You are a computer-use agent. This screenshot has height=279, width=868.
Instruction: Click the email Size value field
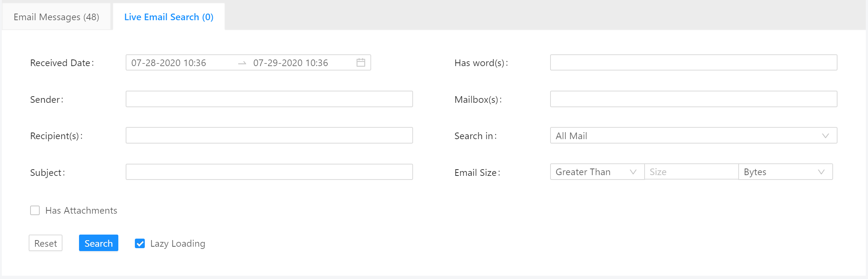coord(691,172)
